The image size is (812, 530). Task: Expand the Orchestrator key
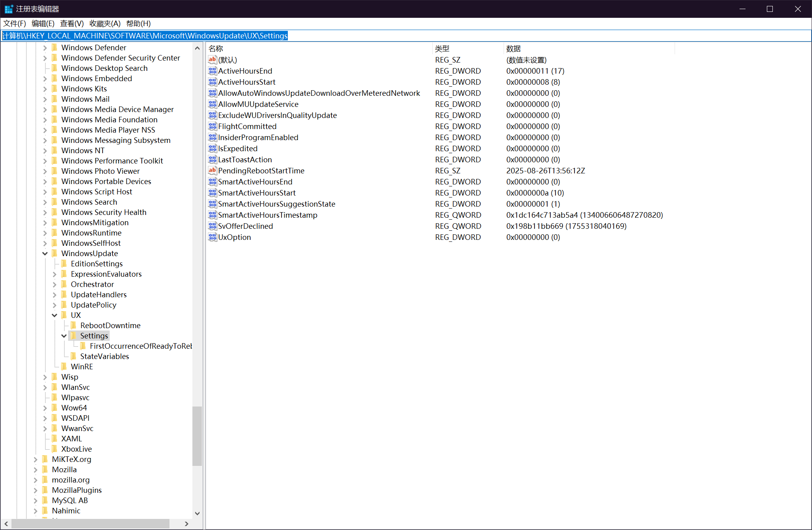click(x=54, y=284)
